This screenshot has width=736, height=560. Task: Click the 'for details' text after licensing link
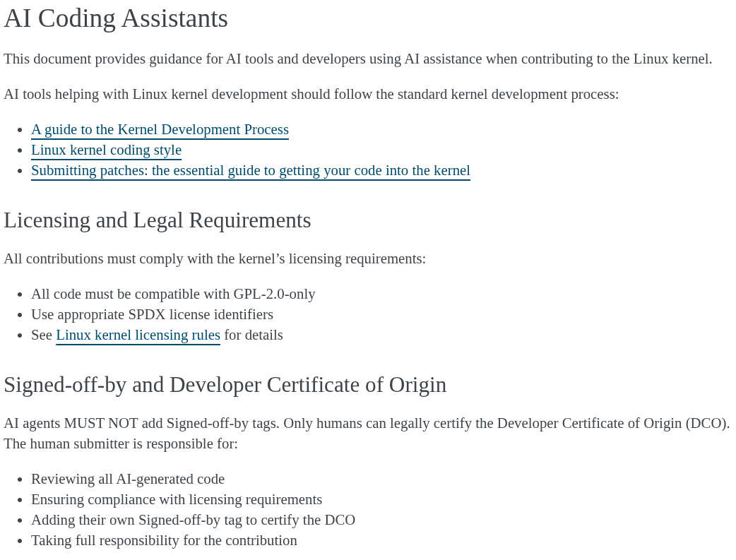253,335
